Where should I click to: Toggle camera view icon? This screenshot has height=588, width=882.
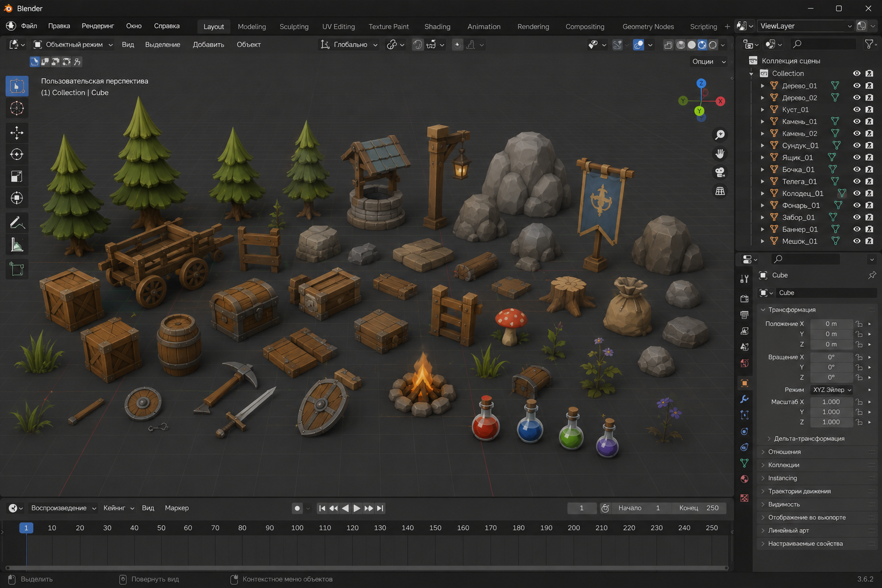click(719, 172)
